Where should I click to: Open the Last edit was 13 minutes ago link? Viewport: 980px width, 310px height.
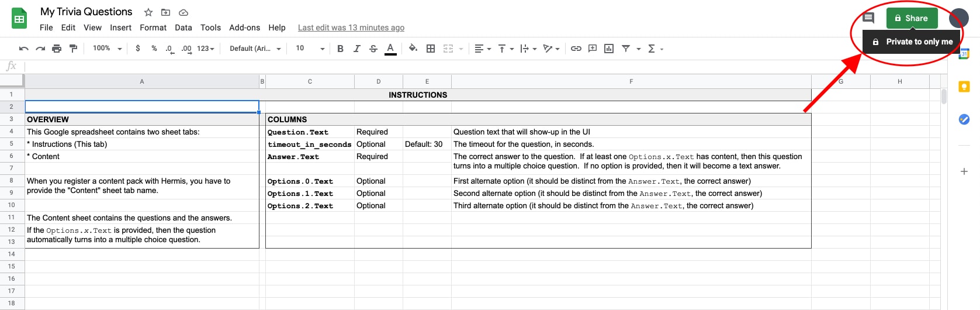coord(351,27)
